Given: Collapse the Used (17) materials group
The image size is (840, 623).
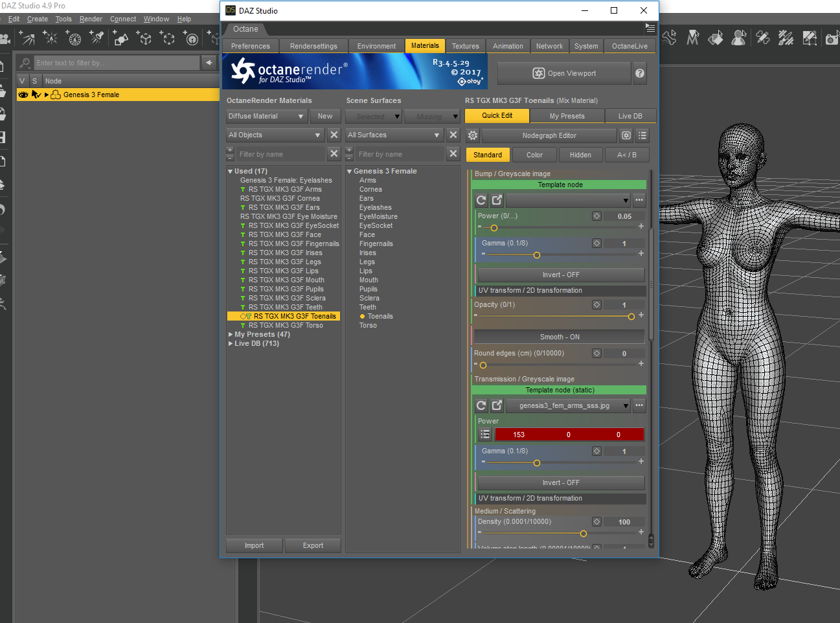Looking at the screenshot, I should coord(230,172).
